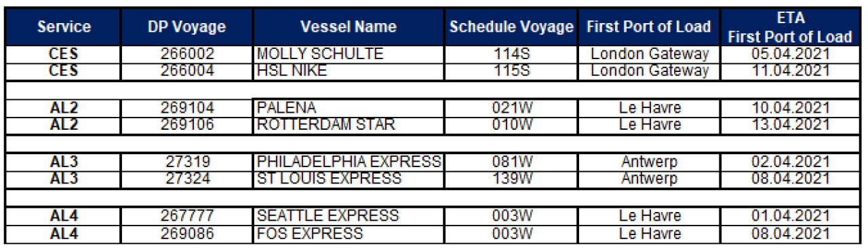The image size is (868, 248).
Task: Select the ETA First Port of Load header
Action: (789, 27)
